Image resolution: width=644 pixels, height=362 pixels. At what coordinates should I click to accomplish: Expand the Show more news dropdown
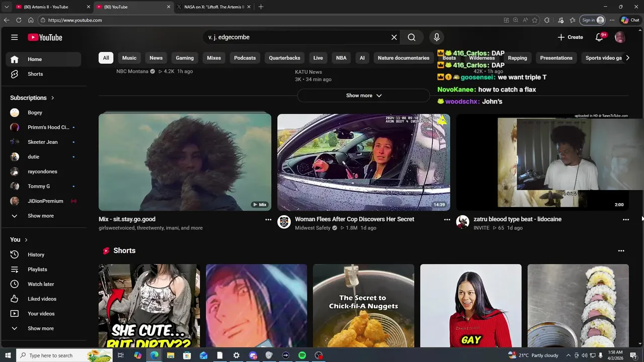point(364,96)
